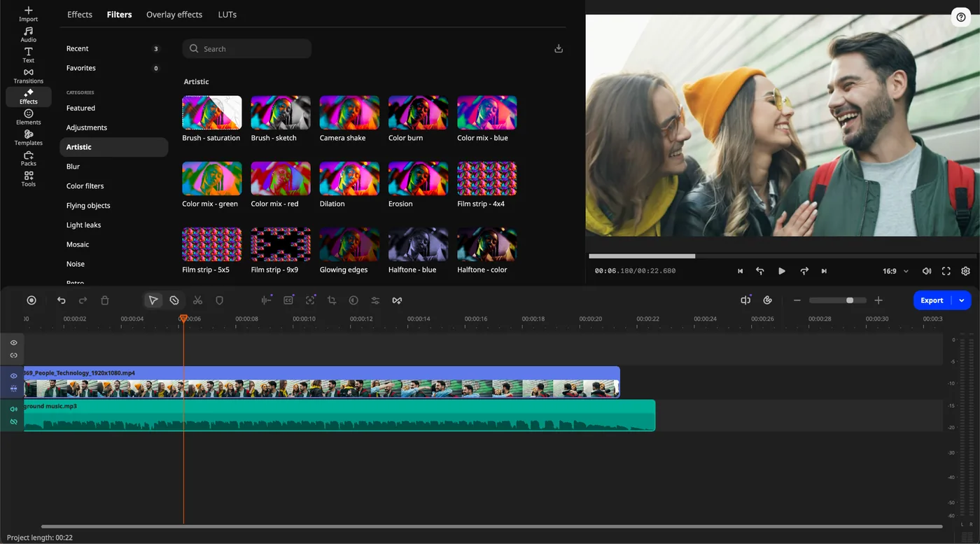The image size is (980, 544).
Task: Hide the video track with its eye icon
Action: coord(13,376)
